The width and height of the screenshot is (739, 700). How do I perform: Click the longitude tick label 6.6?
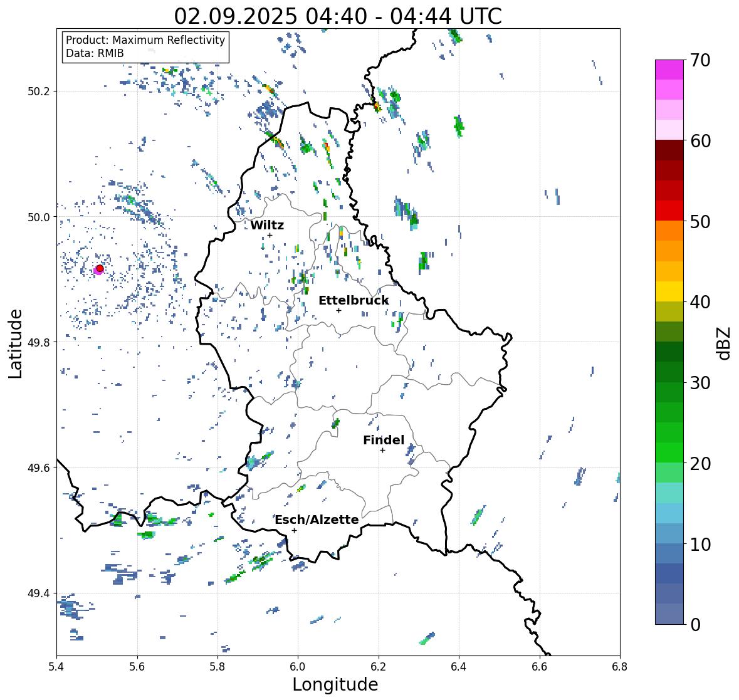(x=539, y=667)
